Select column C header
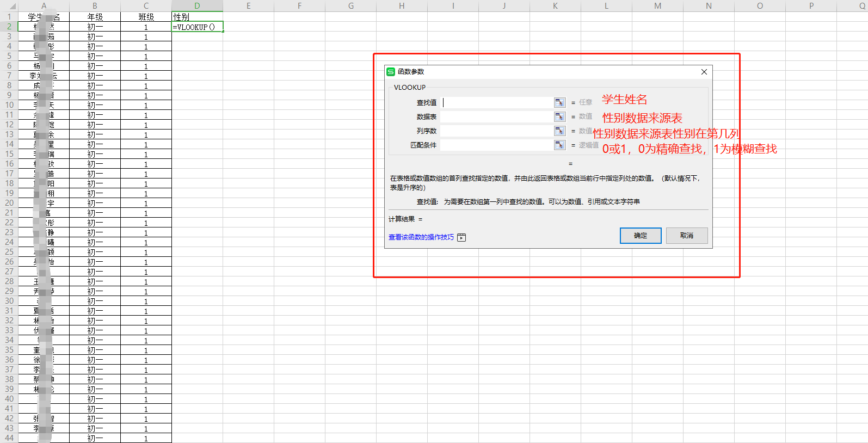868x443 pixels. pos(146,6)
